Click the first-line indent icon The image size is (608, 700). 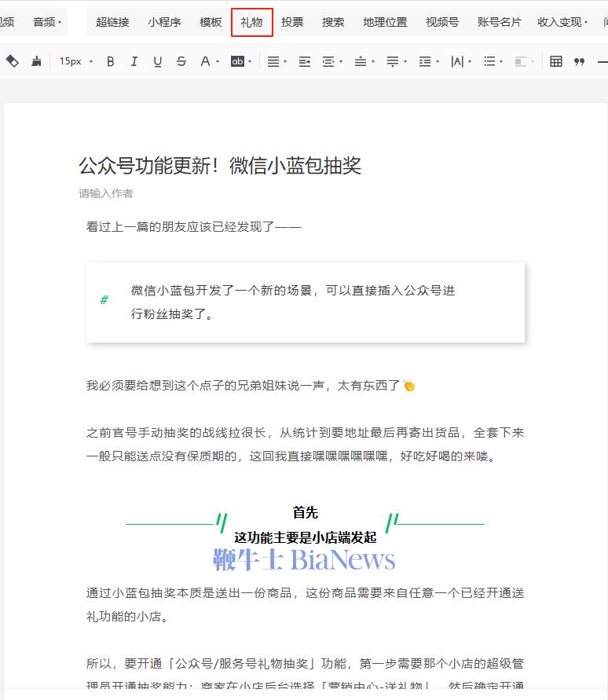coord(328,61)
